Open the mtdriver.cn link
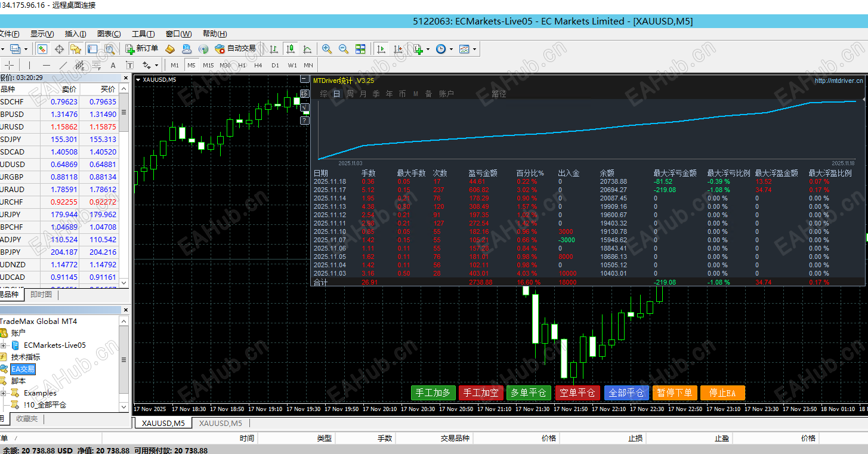868x454 pixels. point(839,81)
